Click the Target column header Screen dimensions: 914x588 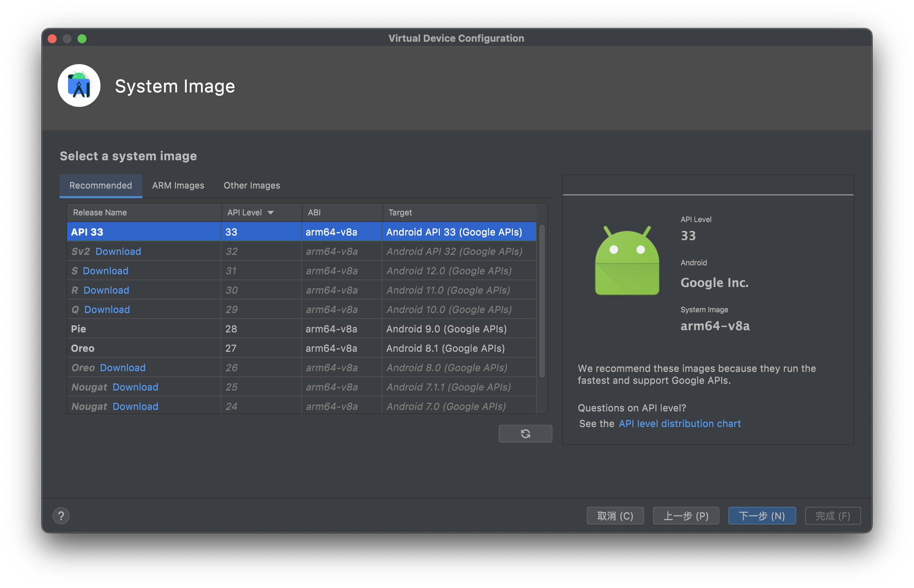[460, 212]
